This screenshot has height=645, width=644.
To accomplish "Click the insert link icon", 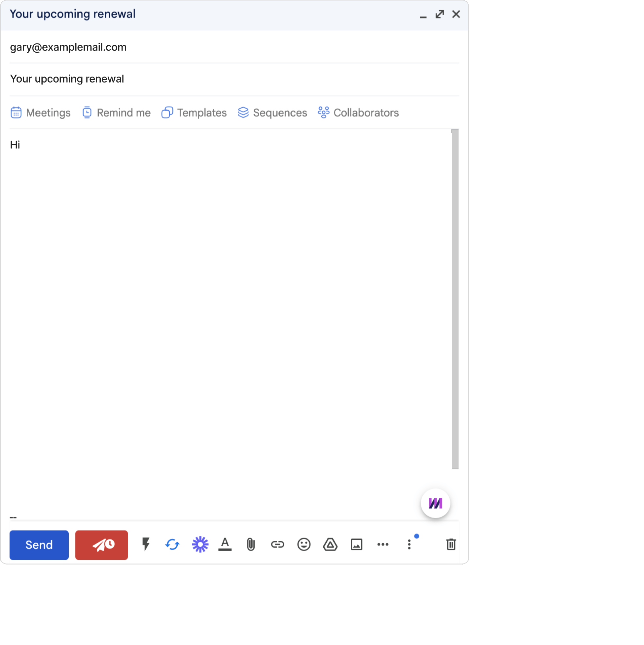I will point(277,544).
